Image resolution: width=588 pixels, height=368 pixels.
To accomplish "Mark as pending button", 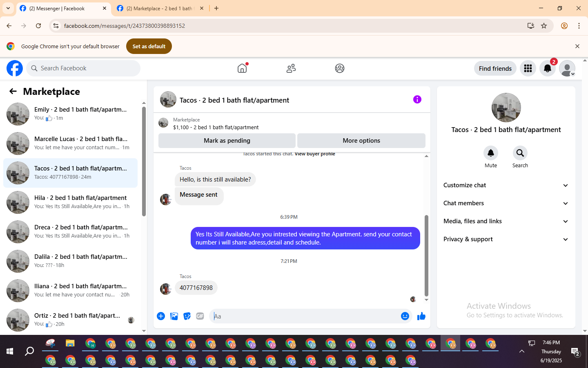I will [x=227, y=141].
